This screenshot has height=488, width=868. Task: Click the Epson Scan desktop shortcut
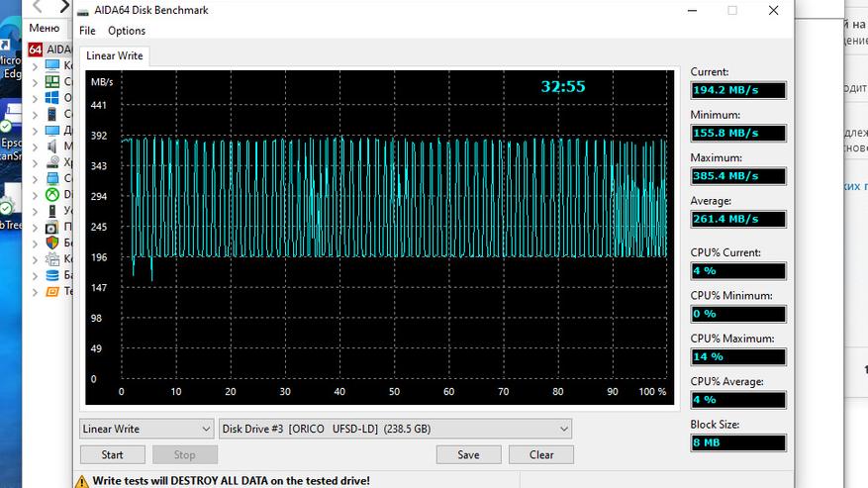coord(10,131)
